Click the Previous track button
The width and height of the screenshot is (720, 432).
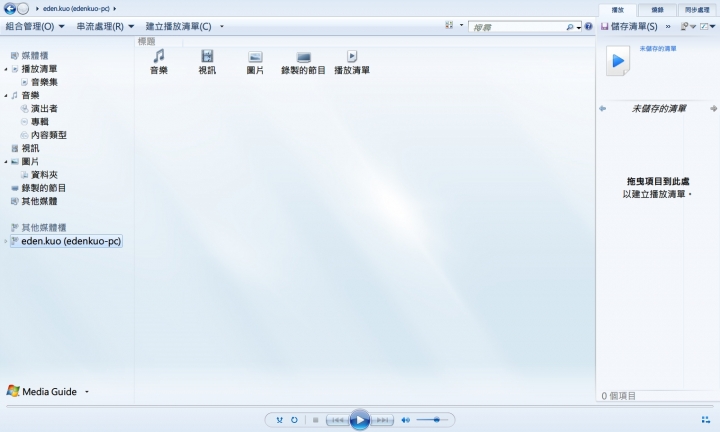(x=338, y=420)
